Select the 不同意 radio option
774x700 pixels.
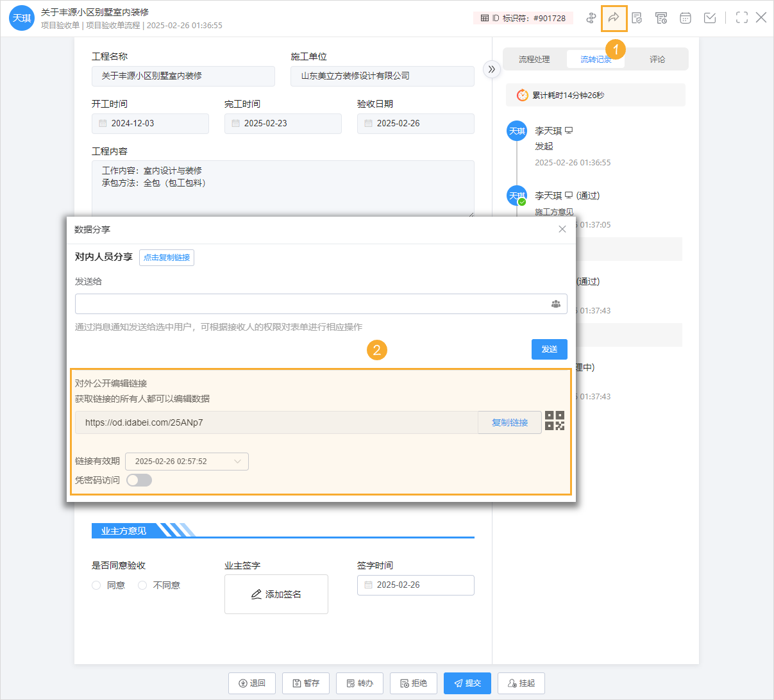(142, 585)
